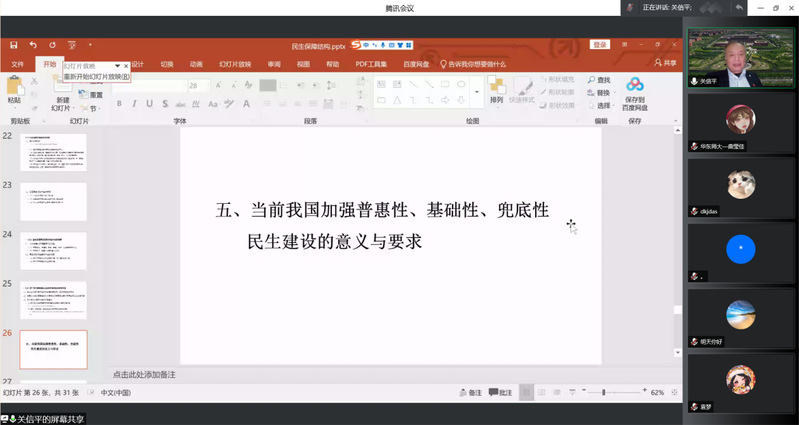This screenshot has width=799, height=425.
Task: Click Shape Outline (形状轮廓) option
Action: [556, 92]
